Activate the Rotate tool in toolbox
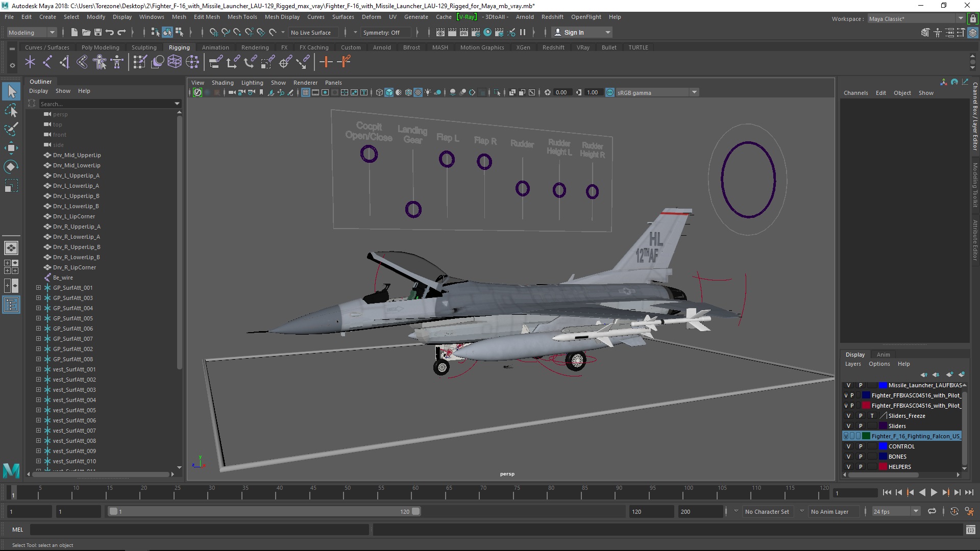 click(x=11, y=167)
